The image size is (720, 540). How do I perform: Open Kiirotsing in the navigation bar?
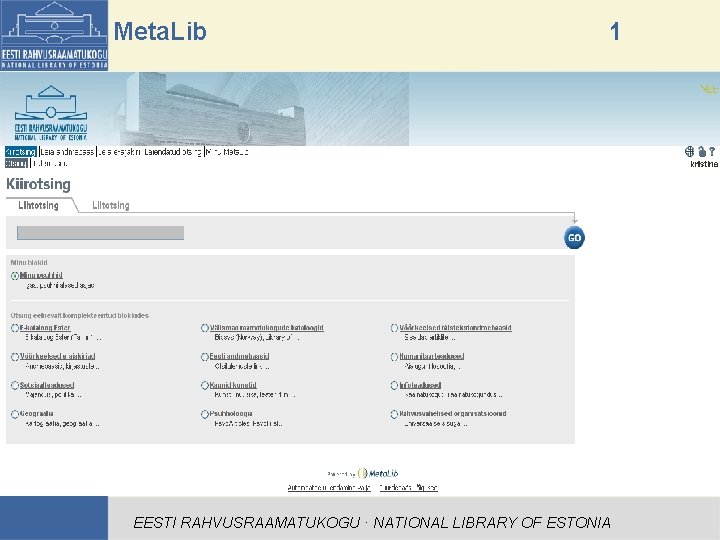point(21,152)
